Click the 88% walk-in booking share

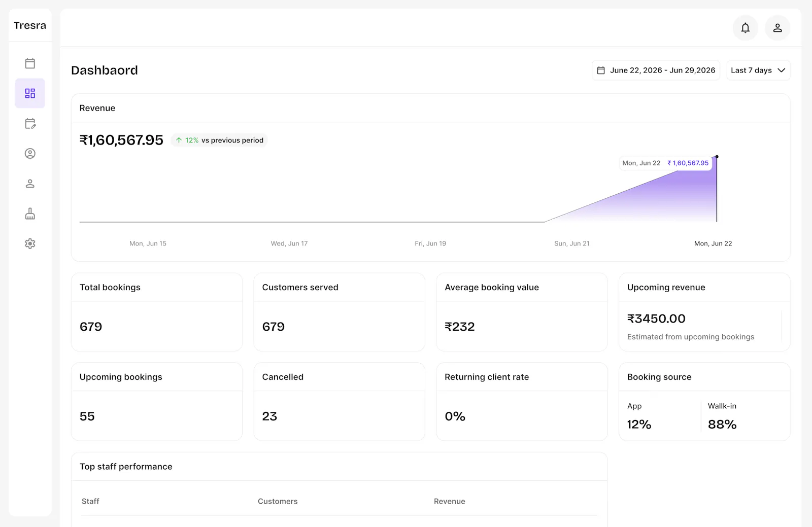pos(722,425)
